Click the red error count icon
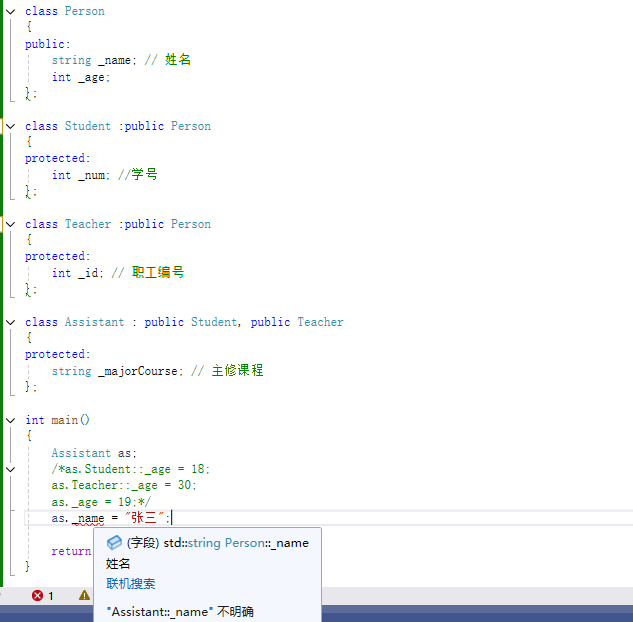 [x=38, y=595]
